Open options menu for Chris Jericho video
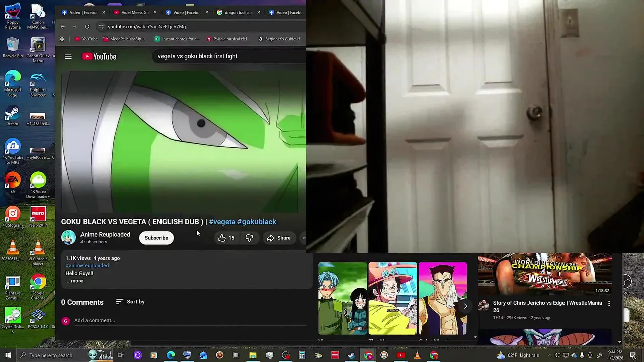This screenshot has height=362, width=644. tap(609, 303)
